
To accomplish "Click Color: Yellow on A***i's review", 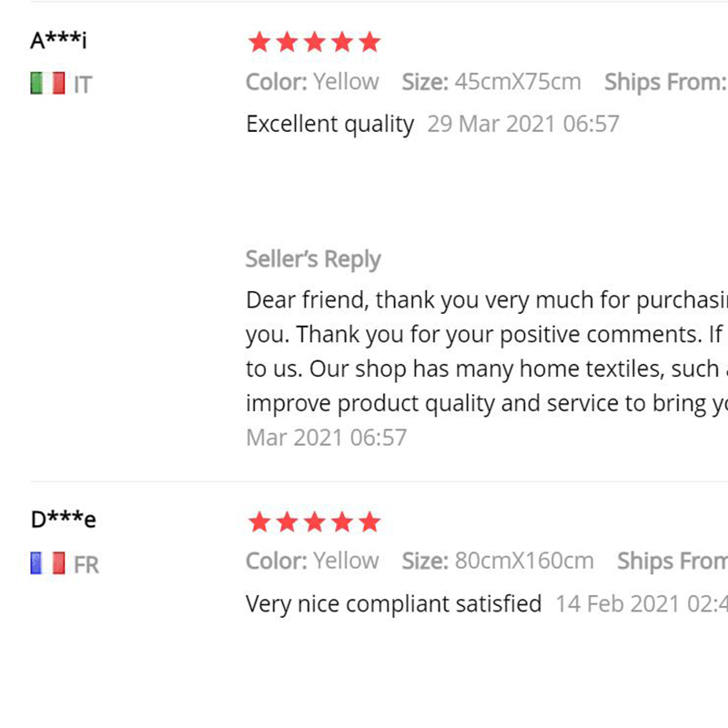I will click(x=312, y=82).
